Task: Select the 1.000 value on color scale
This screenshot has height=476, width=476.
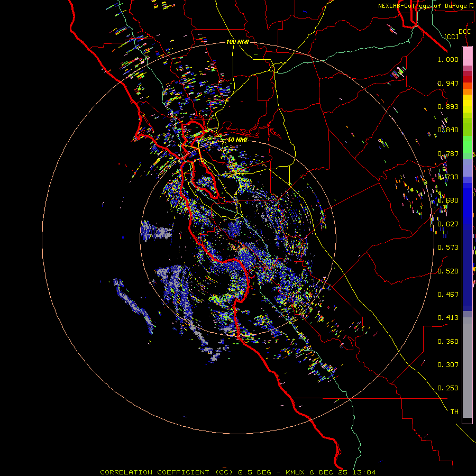Action: click(x=448, y=59)
